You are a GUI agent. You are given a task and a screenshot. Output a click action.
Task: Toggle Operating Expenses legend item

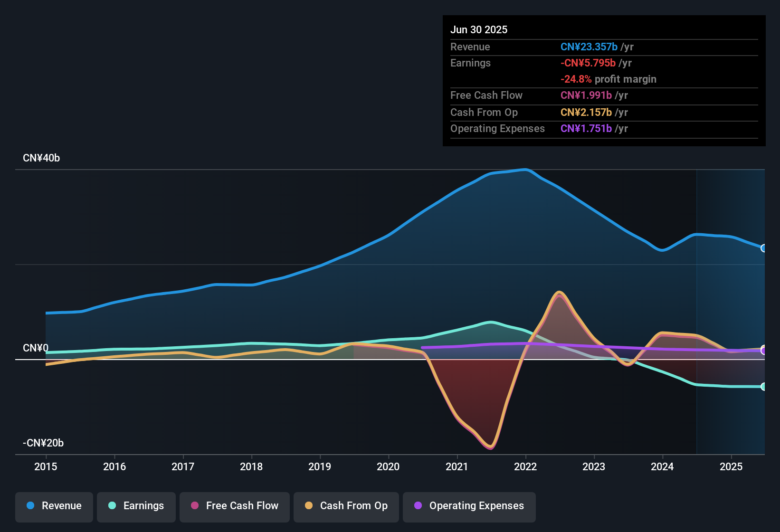469,506
